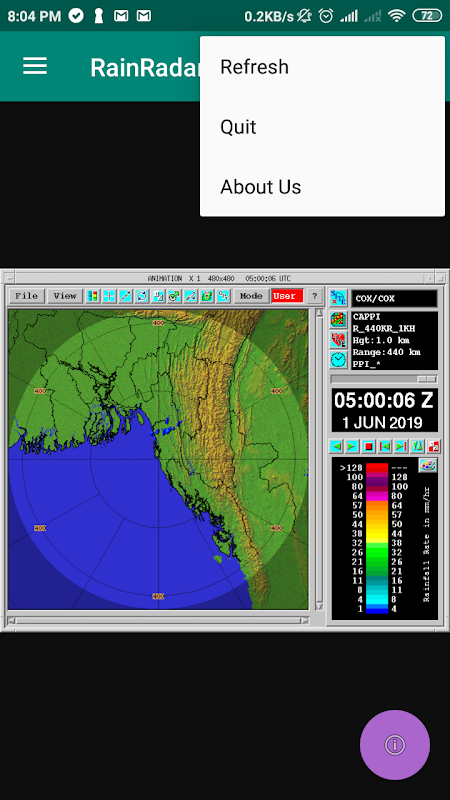
Task: Click the red band on the rainfall color scale
Action: click(377, 468)
